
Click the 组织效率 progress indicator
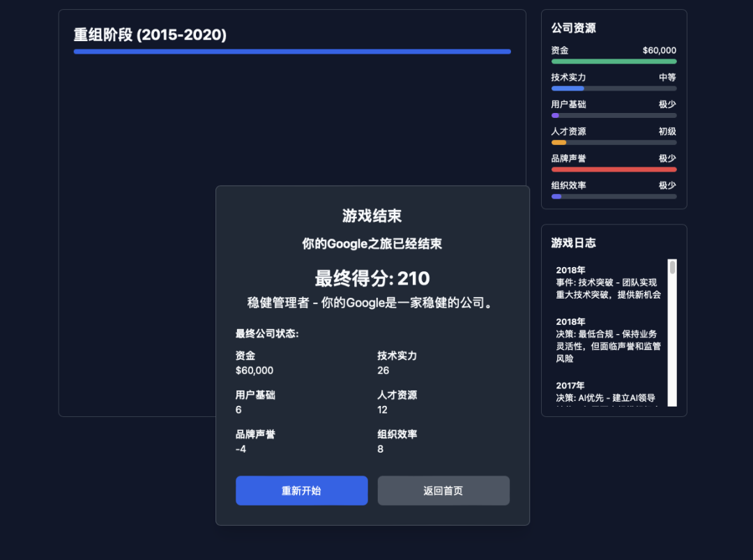[x=614, y=196]
